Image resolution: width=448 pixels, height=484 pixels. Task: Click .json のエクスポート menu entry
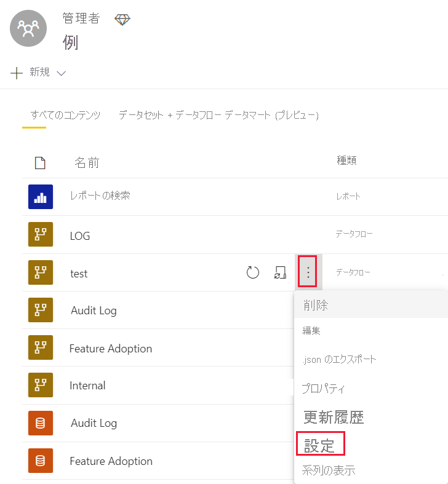tap(339, 359)
